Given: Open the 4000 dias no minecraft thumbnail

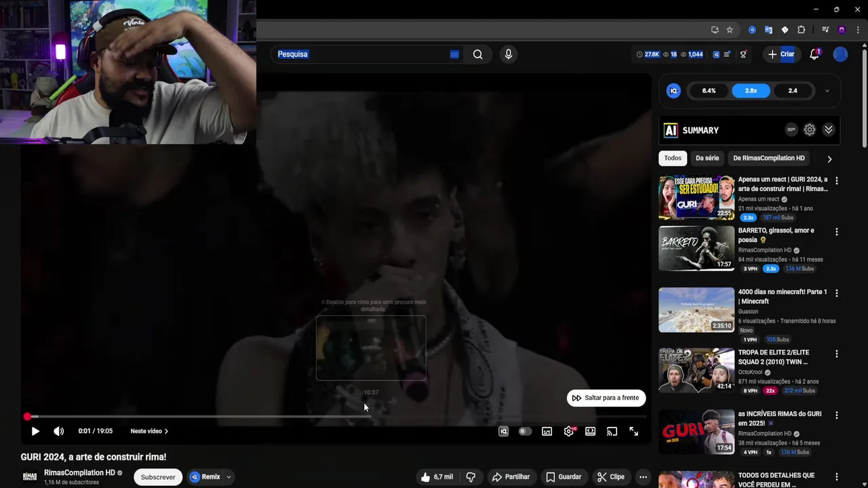Looking at the screenshot, I should coord(696,310).
